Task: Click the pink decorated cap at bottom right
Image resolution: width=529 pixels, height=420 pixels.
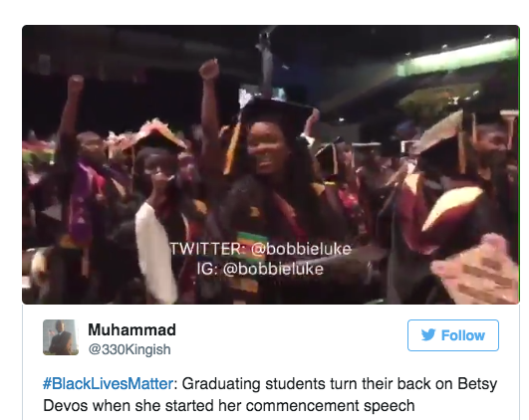Action: [x=477, y=270]
